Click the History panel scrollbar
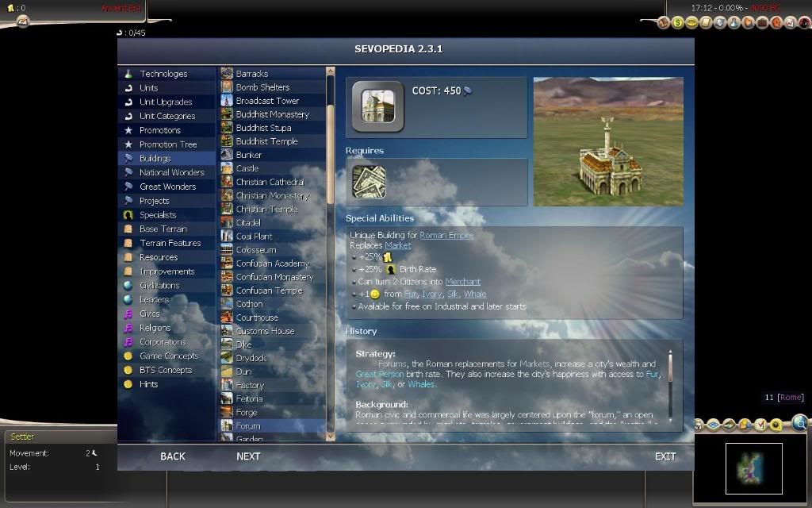The width and height of the screenshot is (812, 508). pyautogui.click(x=670, y=387)
